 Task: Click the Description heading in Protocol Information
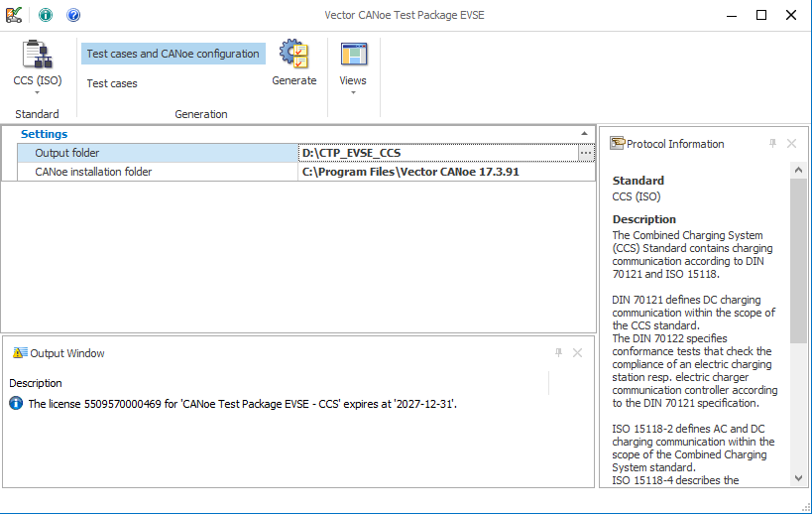click(x=644, y=219)
